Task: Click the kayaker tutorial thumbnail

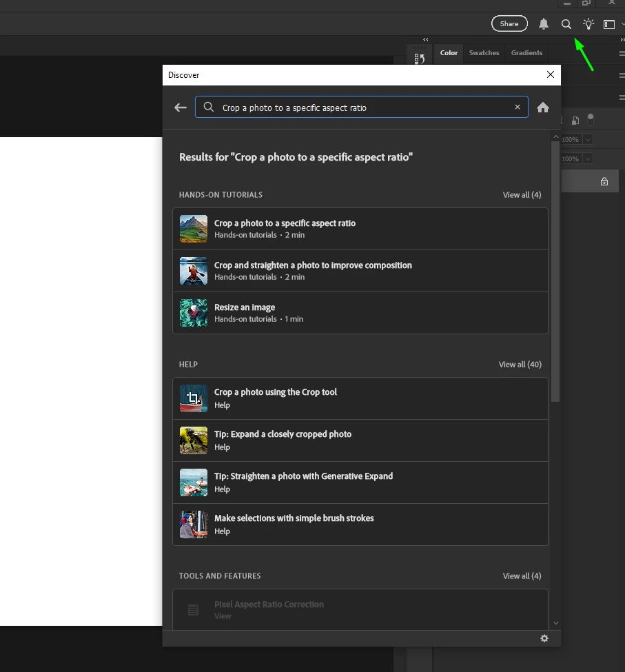Action: [194, 271]
